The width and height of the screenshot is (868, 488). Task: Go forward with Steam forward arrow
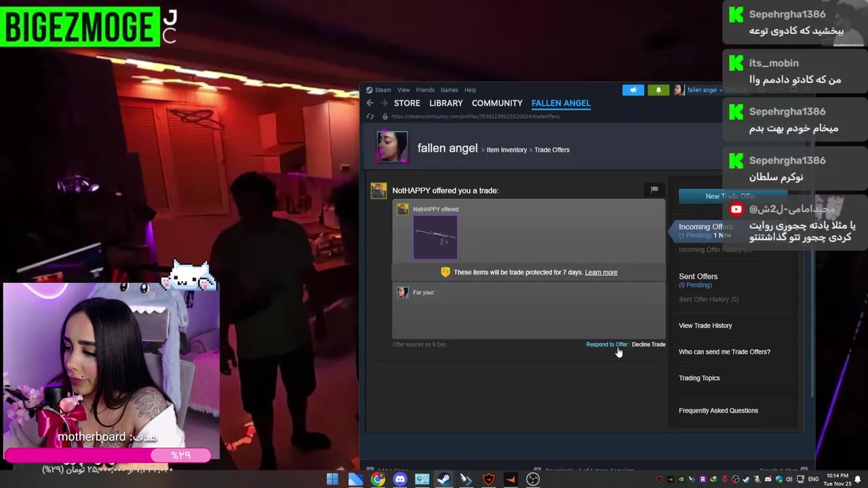pyautogui.click(x=383, y=103)
